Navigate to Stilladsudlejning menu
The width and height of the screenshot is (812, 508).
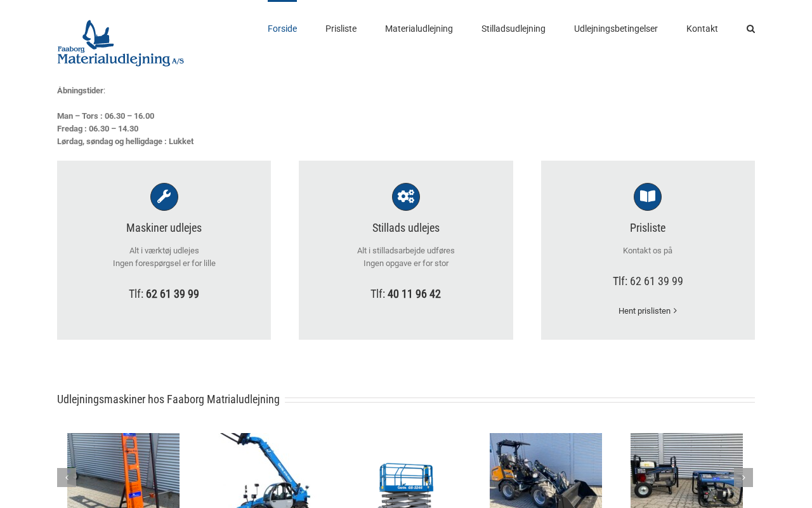pyautogui.click(x=513, y=29)
